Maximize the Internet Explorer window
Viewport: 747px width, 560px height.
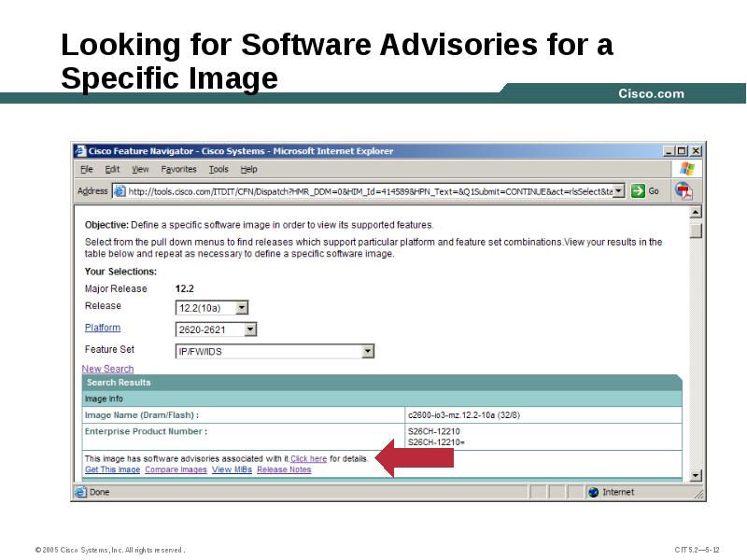[683, 151]
